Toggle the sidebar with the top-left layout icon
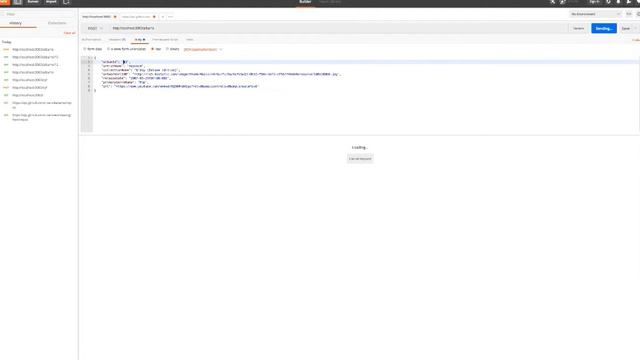640x360 pixels. pyautogui.click(x=18, y=2)
